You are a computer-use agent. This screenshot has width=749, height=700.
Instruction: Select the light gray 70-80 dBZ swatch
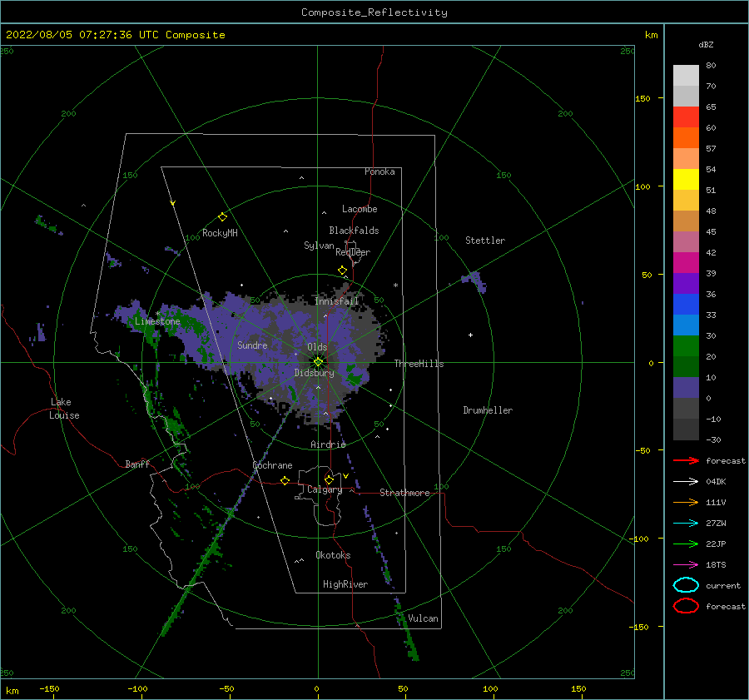click(x=686, y=76)
